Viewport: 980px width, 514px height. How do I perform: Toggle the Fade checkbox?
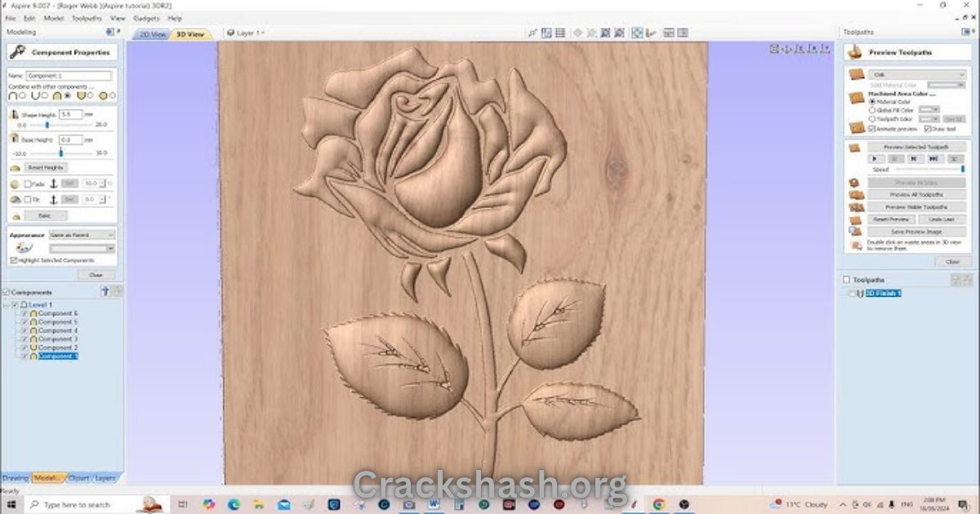point(28,184)
